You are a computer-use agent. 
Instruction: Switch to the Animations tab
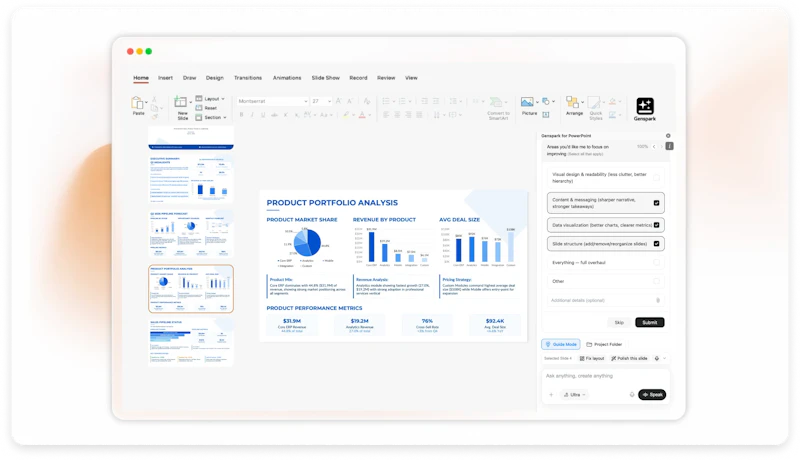click(x=287, y=78)
